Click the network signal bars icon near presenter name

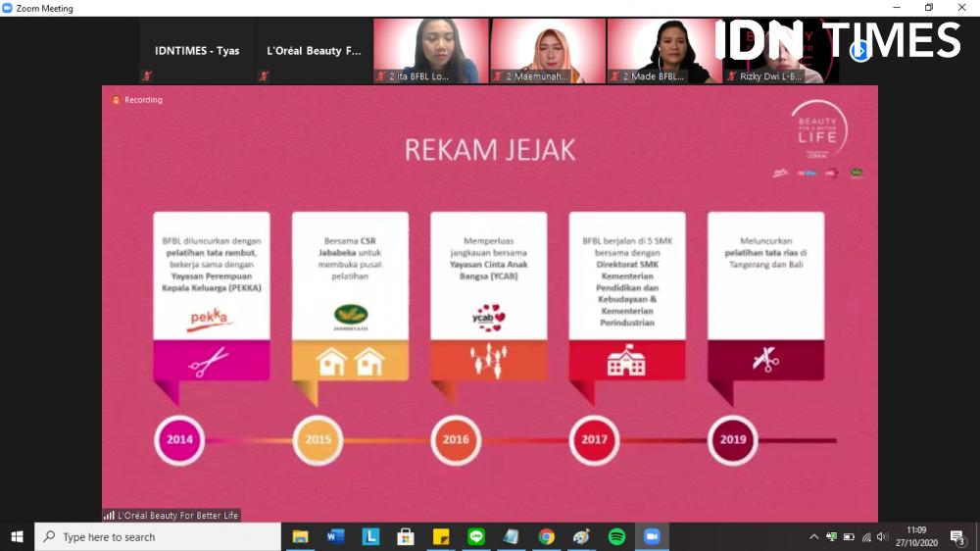[x=110, y=516]
